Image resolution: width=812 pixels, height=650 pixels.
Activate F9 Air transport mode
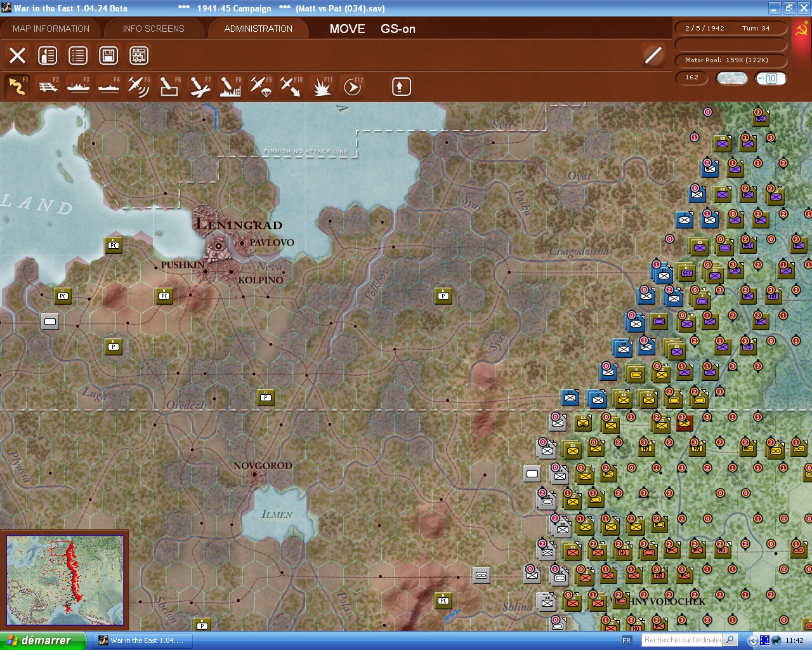(261, 86)
